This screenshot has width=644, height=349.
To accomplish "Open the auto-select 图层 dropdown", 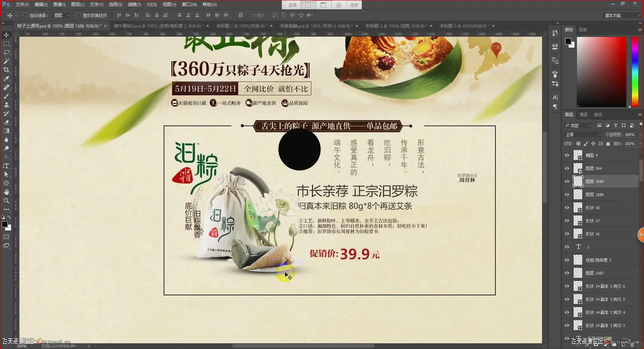I will pos(62,15).
